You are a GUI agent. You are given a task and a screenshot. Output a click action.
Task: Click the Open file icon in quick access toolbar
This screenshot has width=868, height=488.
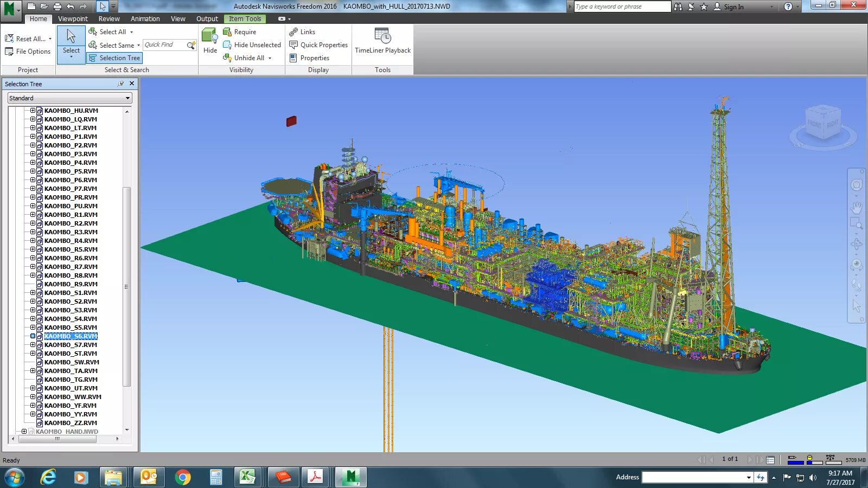pos(44,7)
